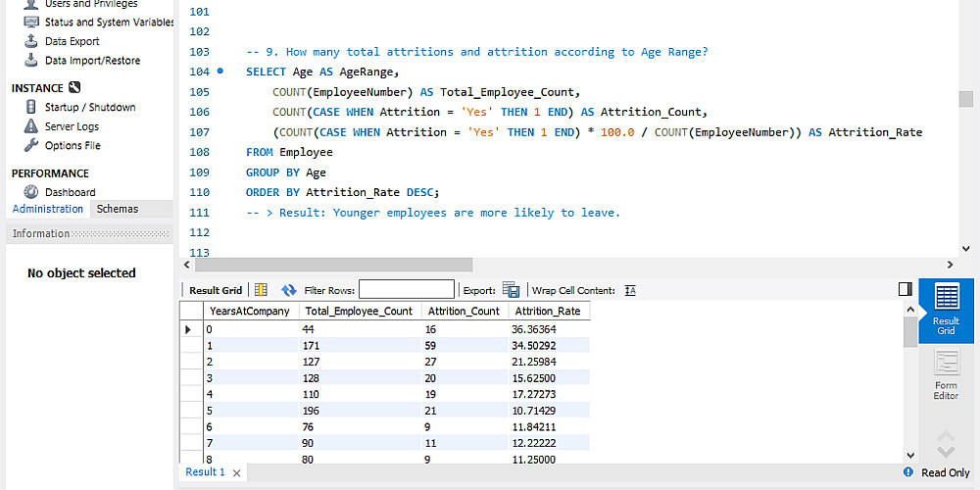Switch to the Schemas tab
Screen dimensions: 980x490
pyautogui.click(x=117, y=209)
